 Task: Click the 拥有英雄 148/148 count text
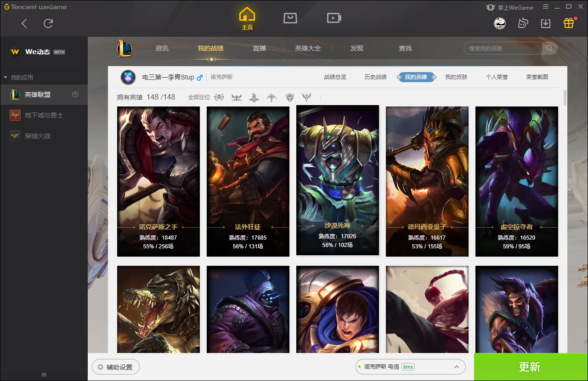click(146, 97)
